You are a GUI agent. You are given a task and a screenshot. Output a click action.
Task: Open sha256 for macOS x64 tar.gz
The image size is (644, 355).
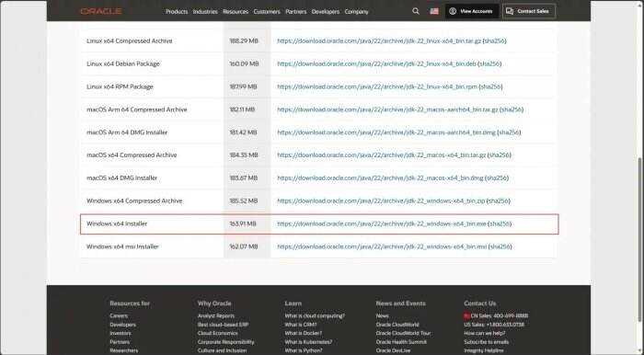pos(499,155)
